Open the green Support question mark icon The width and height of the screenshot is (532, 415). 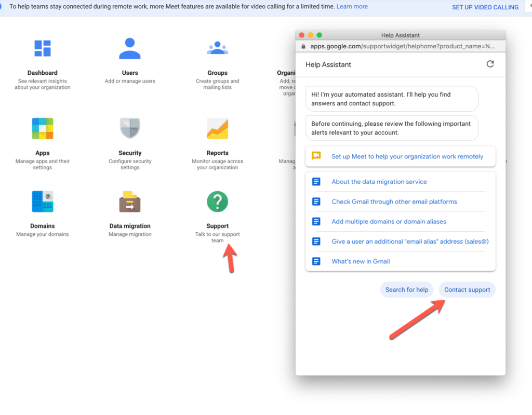point(217,202)
